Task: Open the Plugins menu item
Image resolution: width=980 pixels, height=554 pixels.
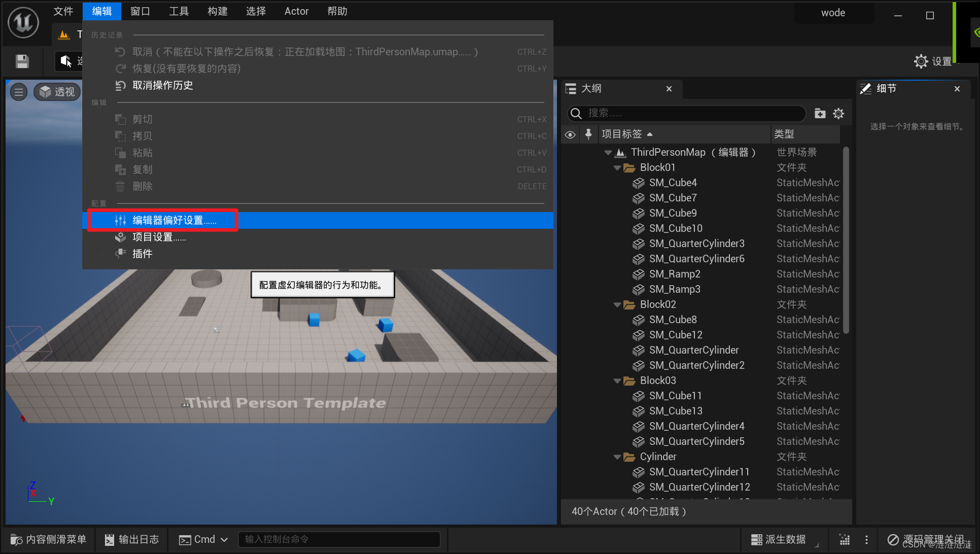Action: [142, 254]
